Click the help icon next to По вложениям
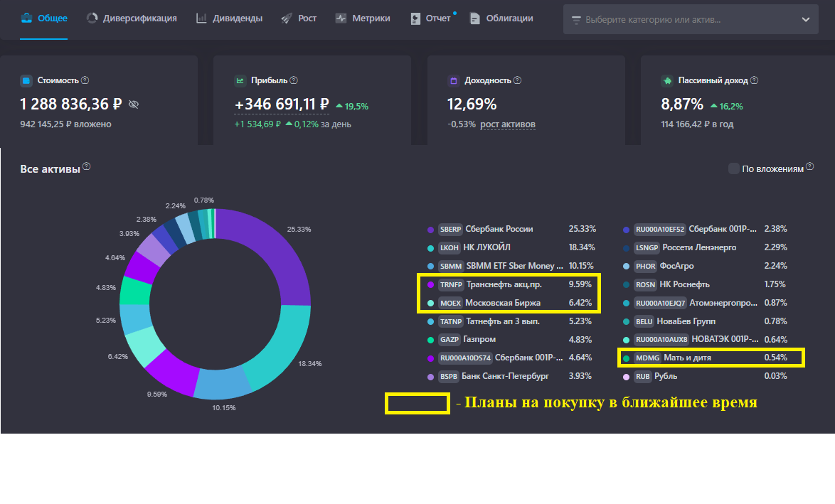835x504 pixels. (809, 167)
